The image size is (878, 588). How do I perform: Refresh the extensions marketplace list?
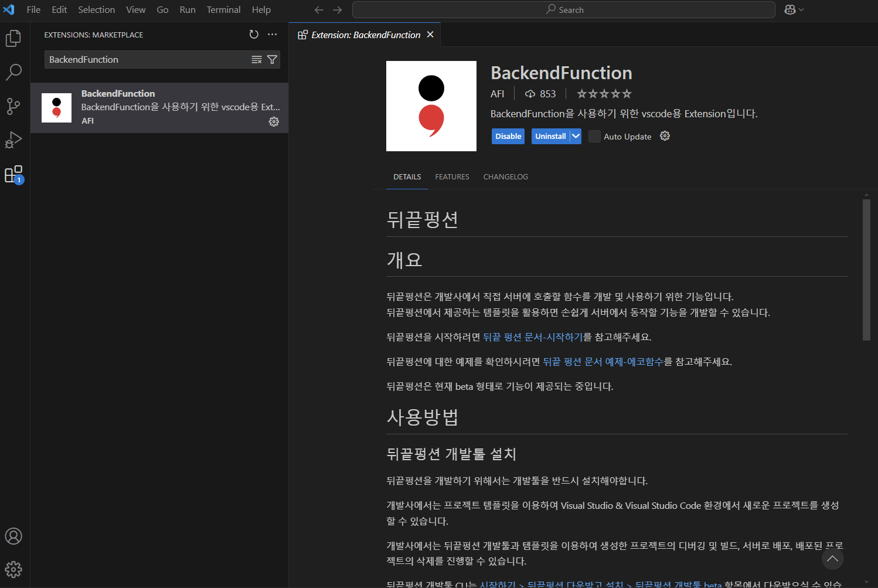[254, 35]
